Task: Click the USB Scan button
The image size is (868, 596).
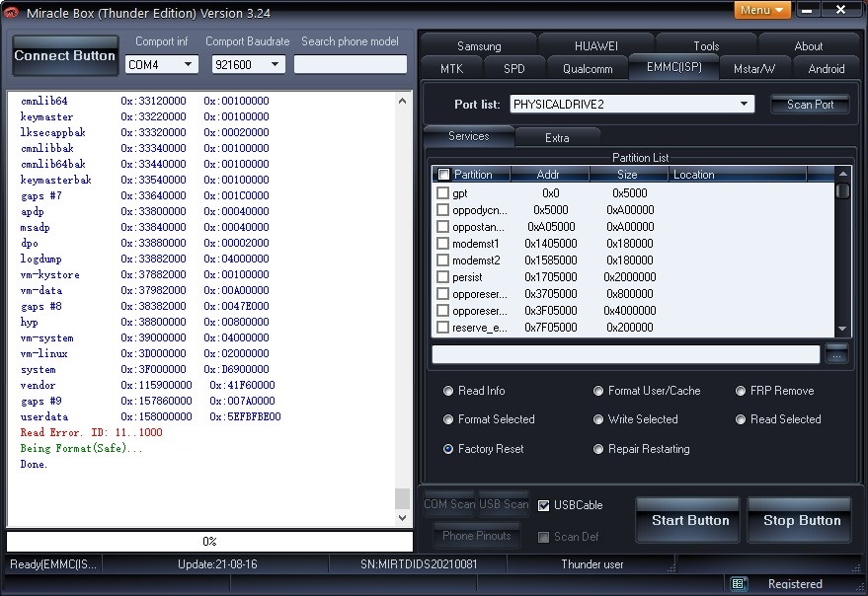Action: pos(504,503)
